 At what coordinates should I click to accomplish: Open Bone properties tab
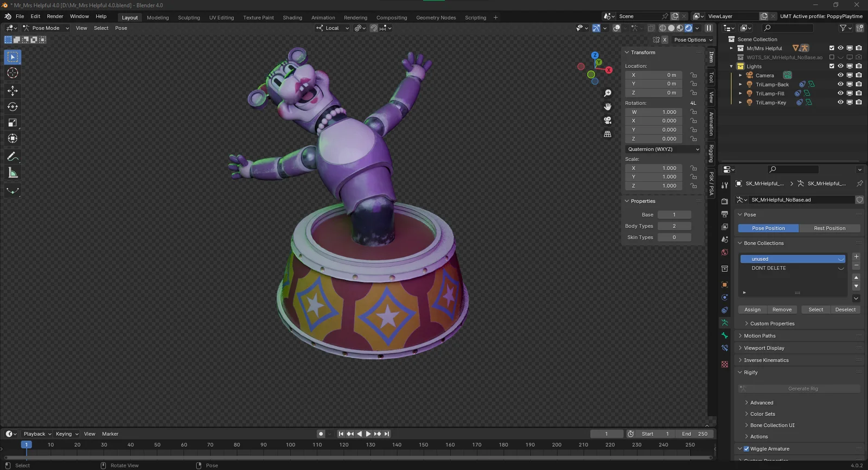tap(725, 335)
